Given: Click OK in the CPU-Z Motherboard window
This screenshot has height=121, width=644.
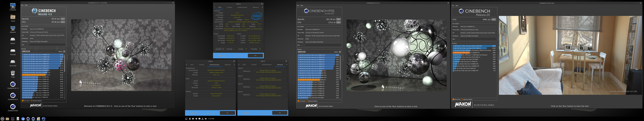Looking at the screenshot, I should click(x=227, y=113).
